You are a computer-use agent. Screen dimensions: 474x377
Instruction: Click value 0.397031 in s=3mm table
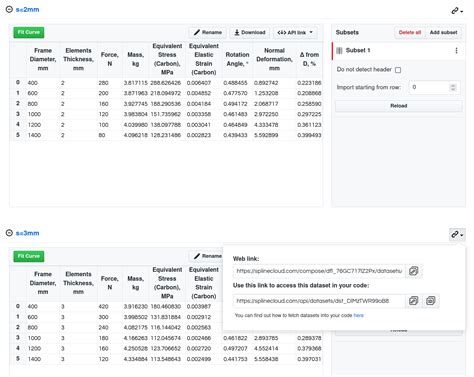click(x=309, y=359)
